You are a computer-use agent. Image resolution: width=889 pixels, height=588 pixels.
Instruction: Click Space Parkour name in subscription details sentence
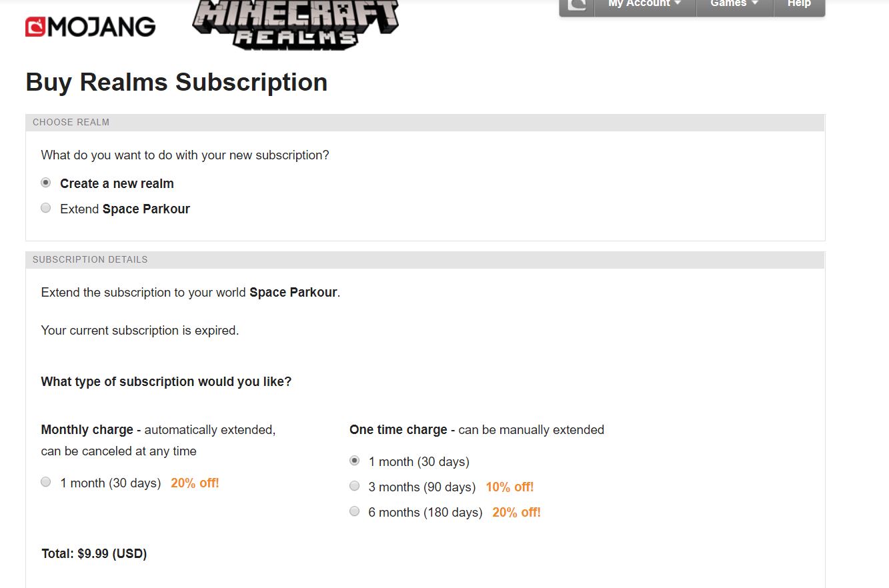pos(293,293)
